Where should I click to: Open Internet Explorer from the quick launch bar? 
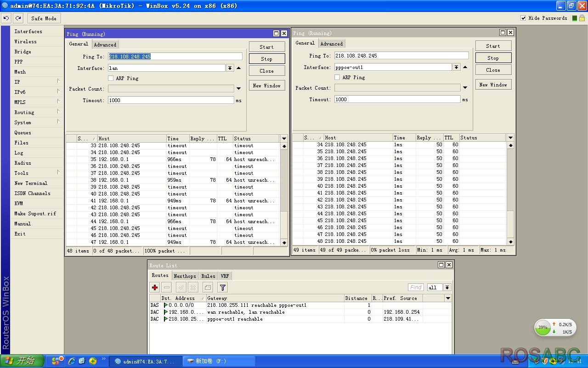pyautogui.click(x=72, y=361)
